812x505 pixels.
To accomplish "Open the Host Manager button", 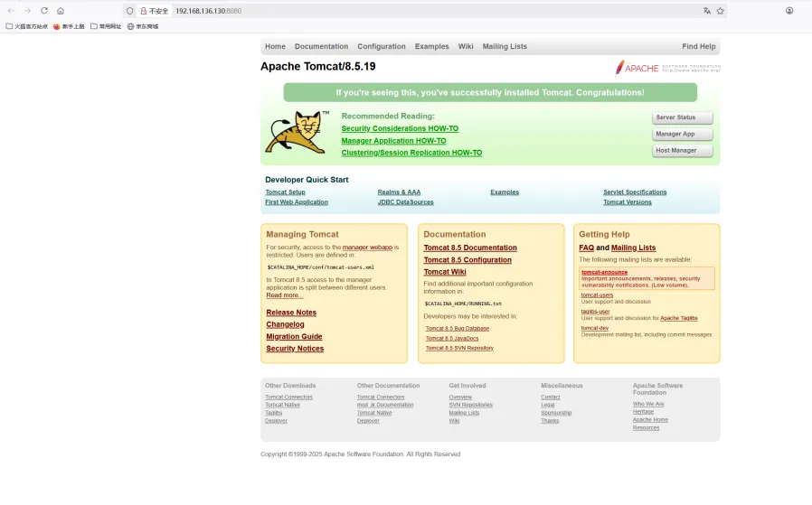I will 682,151.
